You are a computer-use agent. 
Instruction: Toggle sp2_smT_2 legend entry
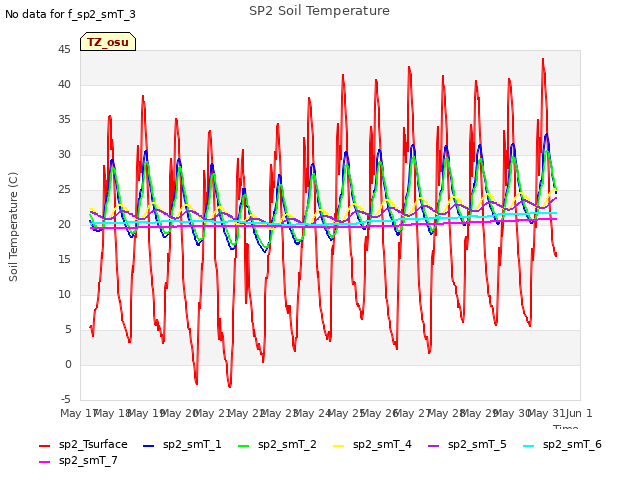pos(277,444)
